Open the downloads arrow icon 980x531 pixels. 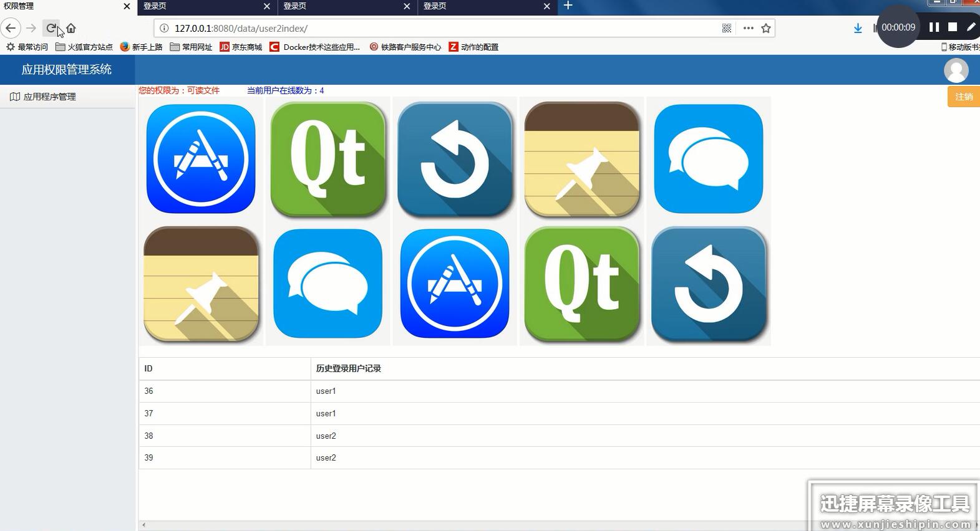tap(858, 28)
